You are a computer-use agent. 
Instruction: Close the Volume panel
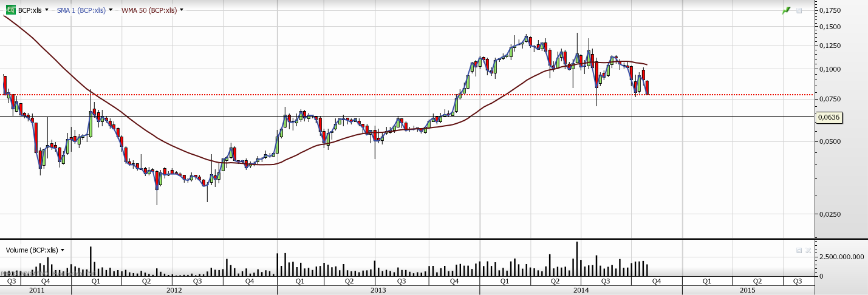(x=809, y=250)
